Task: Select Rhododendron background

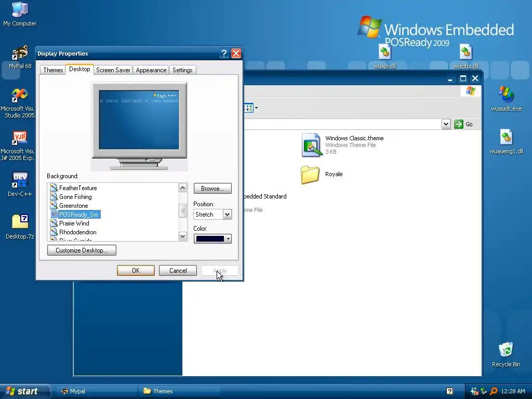Action: click(78, 232)
